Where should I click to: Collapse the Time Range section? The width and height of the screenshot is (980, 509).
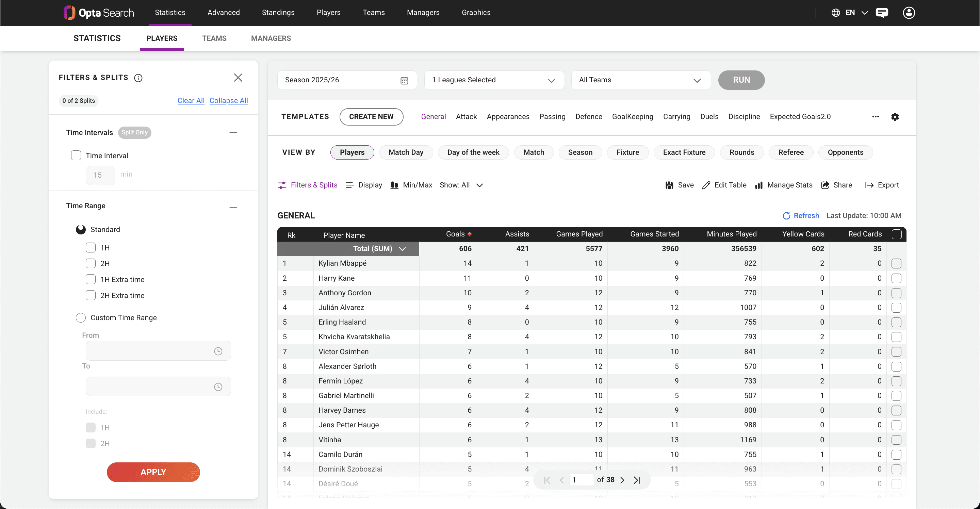[233, 207]
